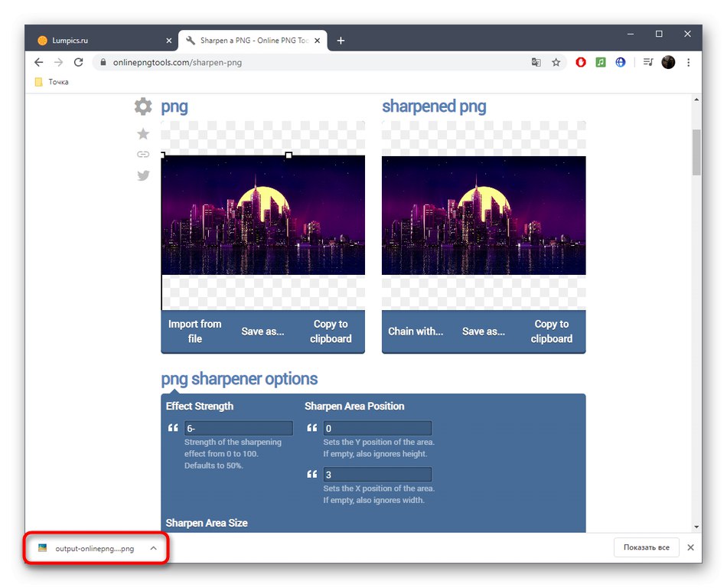Viewport: 727px width, 588px height.
Task: Click the Показать все button
Action: 645,547
